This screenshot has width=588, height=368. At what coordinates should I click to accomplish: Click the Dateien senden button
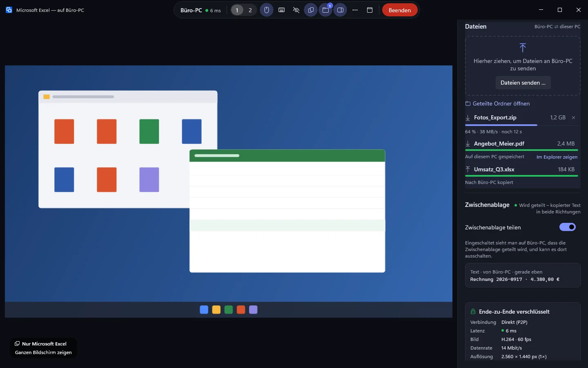523,83
